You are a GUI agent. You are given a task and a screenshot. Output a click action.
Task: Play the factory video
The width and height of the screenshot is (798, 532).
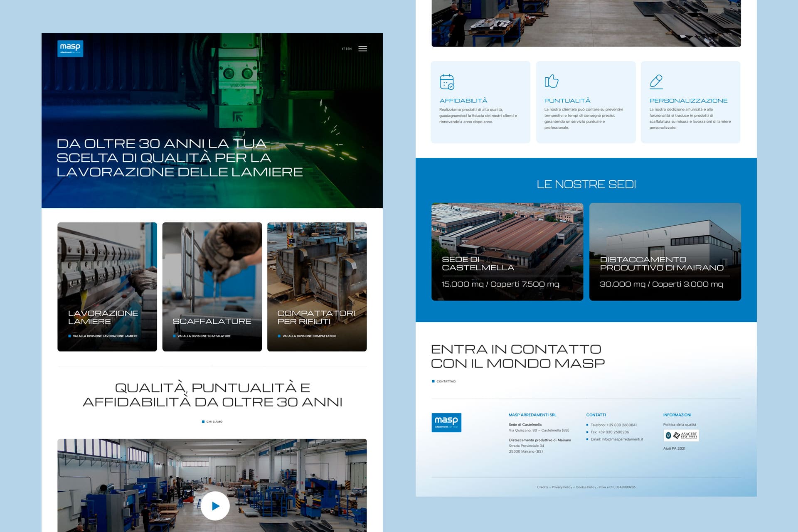click(215, 506)
